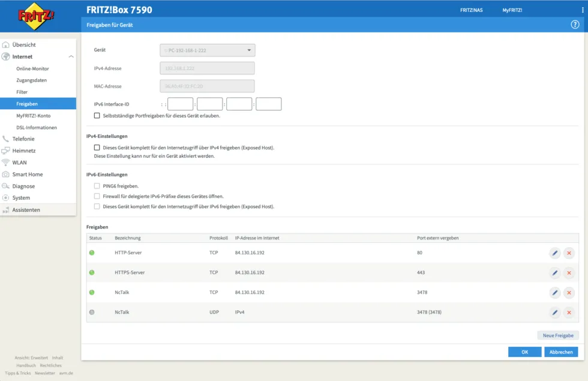This screenshot has height=381, width=588.
Task: Go to MyFRITZ!-Konto menu item
Action: tap(33, 116)
